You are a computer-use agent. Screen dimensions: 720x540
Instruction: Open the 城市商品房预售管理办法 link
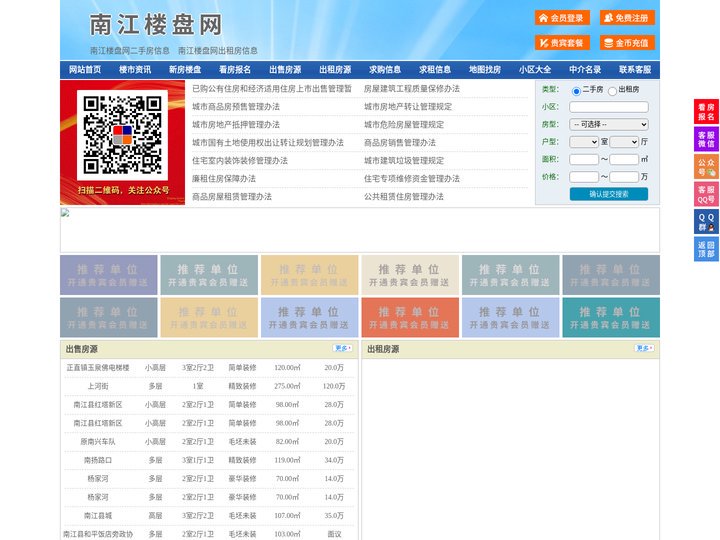coord(236,107)
